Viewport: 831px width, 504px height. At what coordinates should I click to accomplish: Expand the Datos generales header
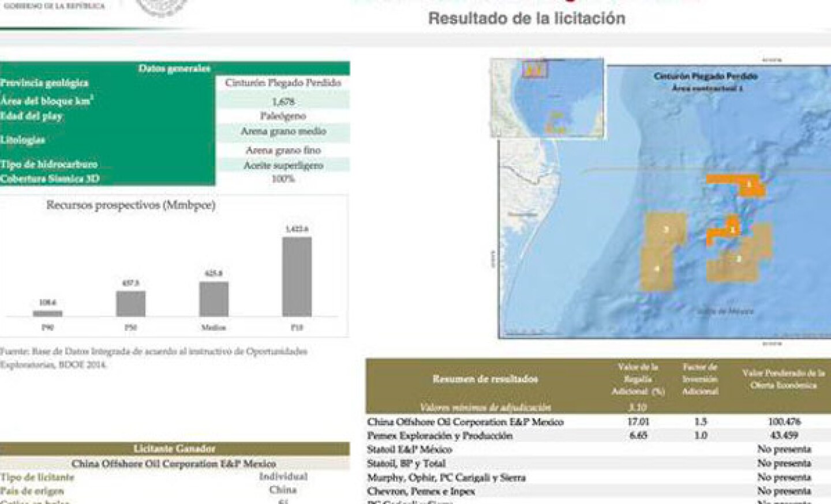[x=175, y=68]
